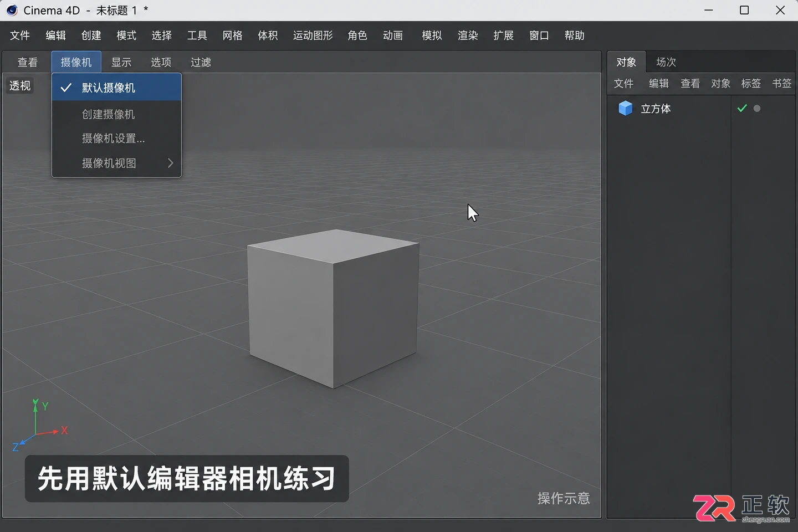
Task: Open the 扩展 menu
Action: click(503, 35)
